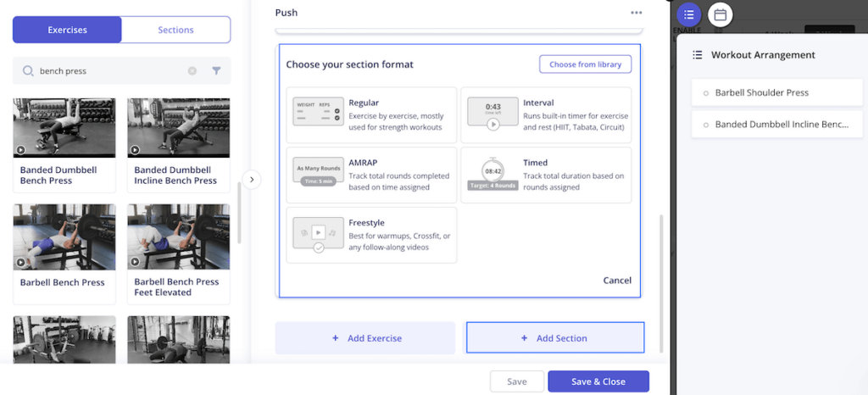Switch to the Sections tab
The image size is (868, 395).
tap(175, 30)
